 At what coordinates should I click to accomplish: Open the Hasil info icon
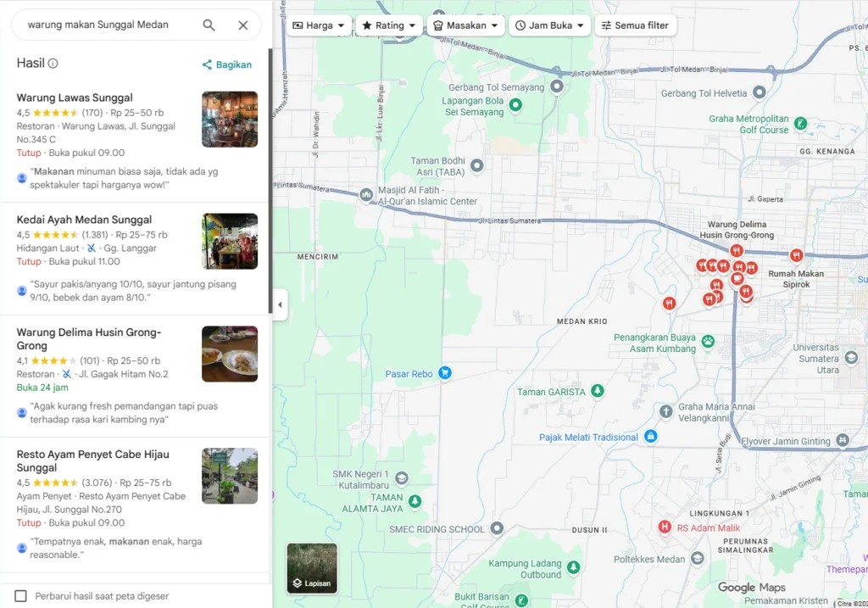pos(53,64)
